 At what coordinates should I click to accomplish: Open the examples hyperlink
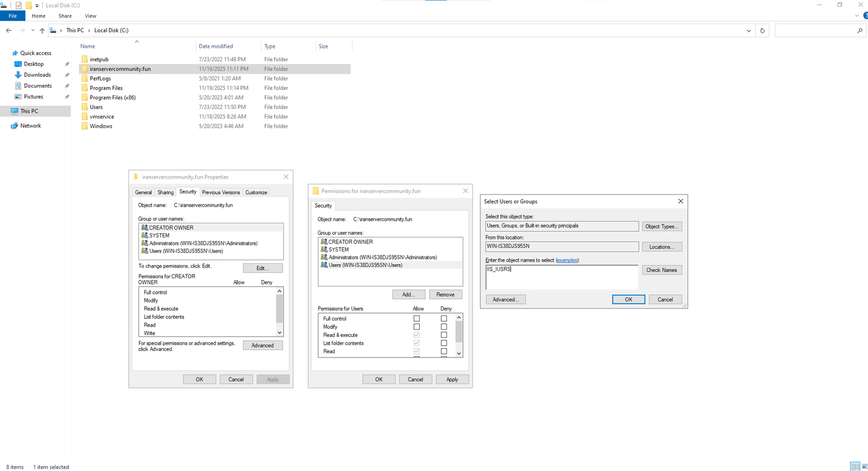(x=567, y=260)
